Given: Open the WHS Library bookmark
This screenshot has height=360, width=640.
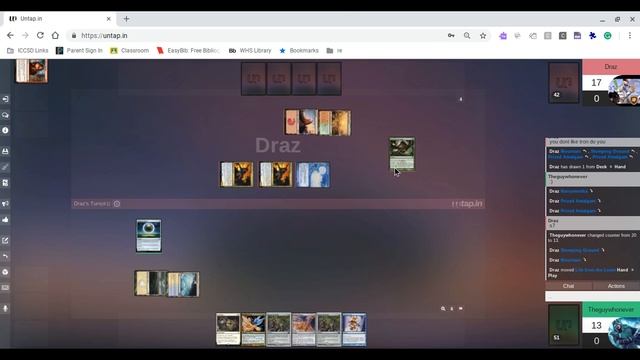Looking at the screenshot, I should click(250, 51).
